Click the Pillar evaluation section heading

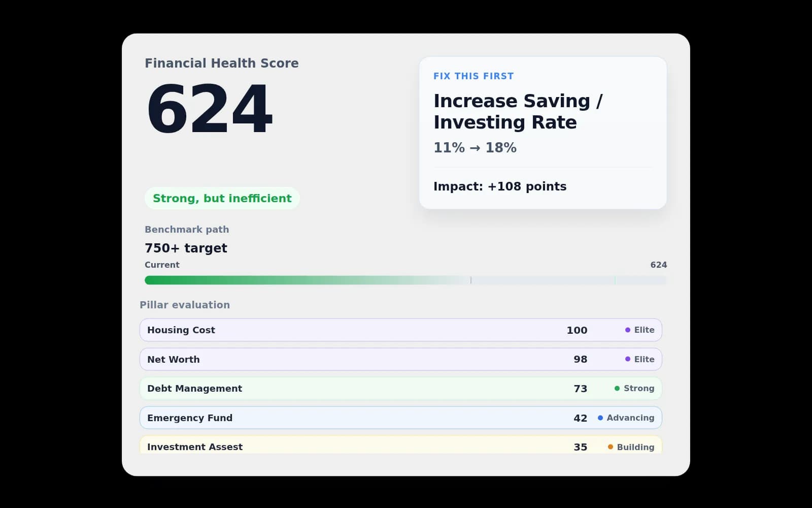[185, 305]
